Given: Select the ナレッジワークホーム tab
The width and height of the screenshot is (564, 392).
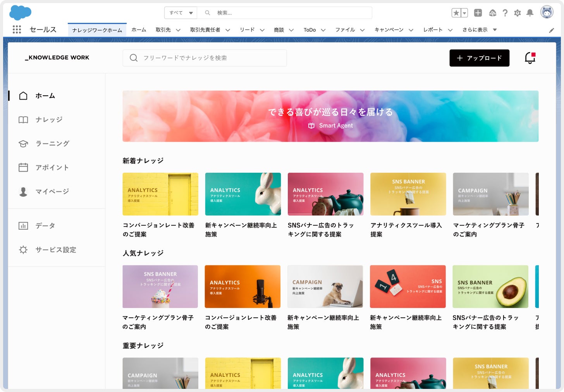Looking at the screenshot, I should 97,30.
